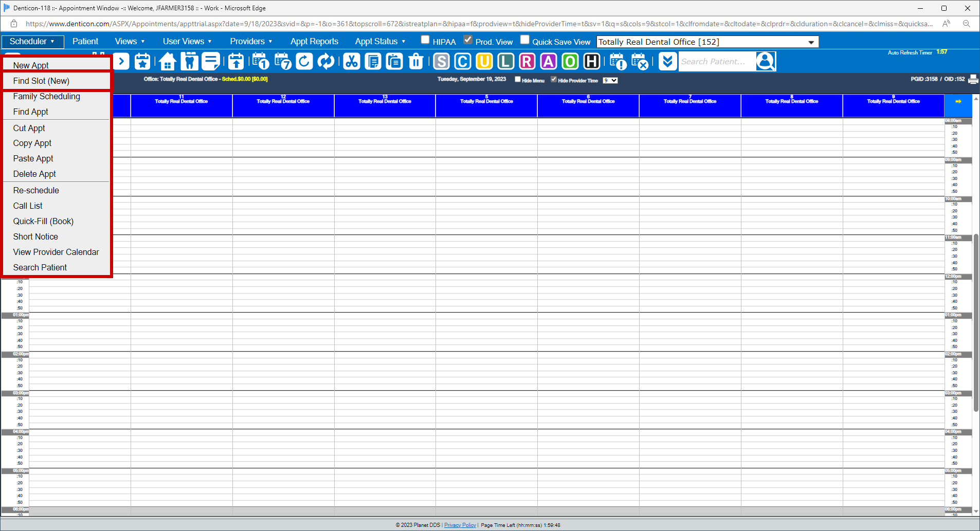Click the yellow U status icon

pyautogui.click(x=484, y=61)
